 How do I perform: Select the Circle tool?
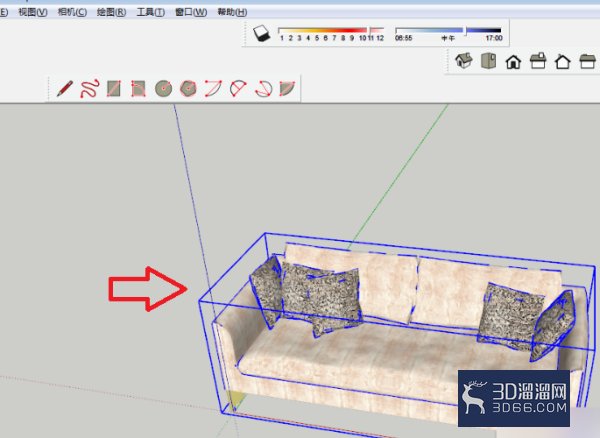[163, 88]
